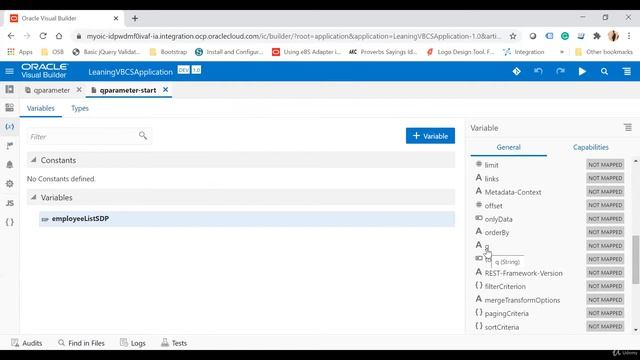640x360 pixels.
Task: Select the Variables (x) sidebar icon
Action: click(x=9, y=127)
